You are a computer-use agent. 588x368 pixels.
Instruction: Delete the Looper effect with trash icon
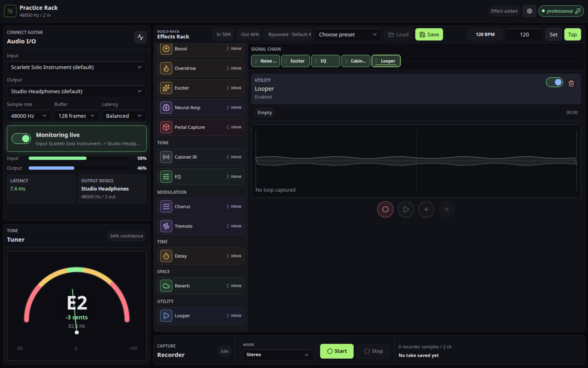tap(571, 83)
